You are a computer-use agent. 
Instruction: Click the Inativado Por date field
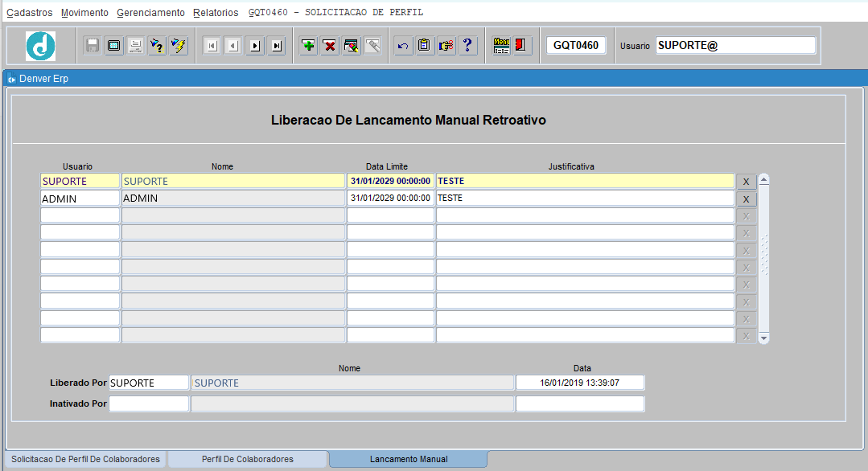[580, 403]
